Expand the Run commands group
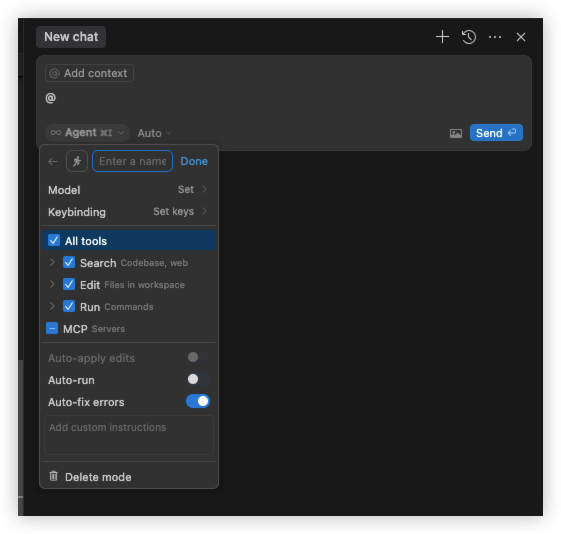 [52, 307]
